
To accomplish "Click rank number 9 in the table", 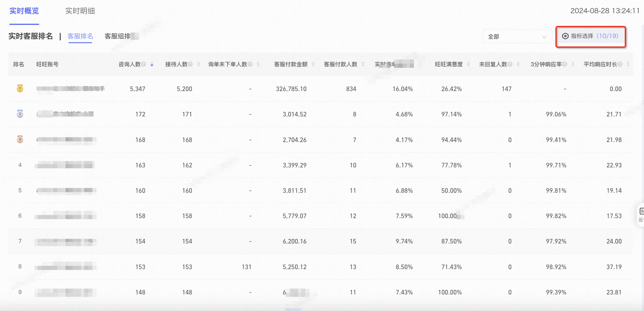I will point(20,292).
